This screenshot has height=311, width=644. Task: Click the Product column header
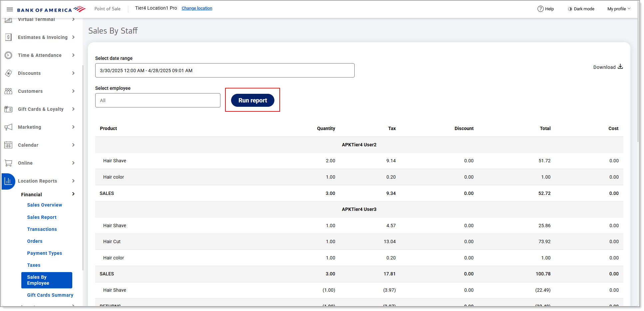(x=109, y=128)
